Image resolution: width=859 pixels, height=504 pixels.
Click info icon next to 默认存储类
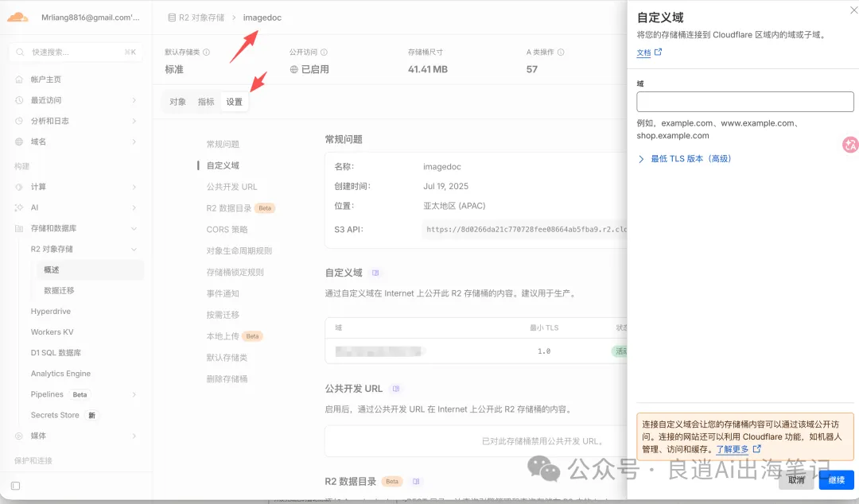point(207,52)
